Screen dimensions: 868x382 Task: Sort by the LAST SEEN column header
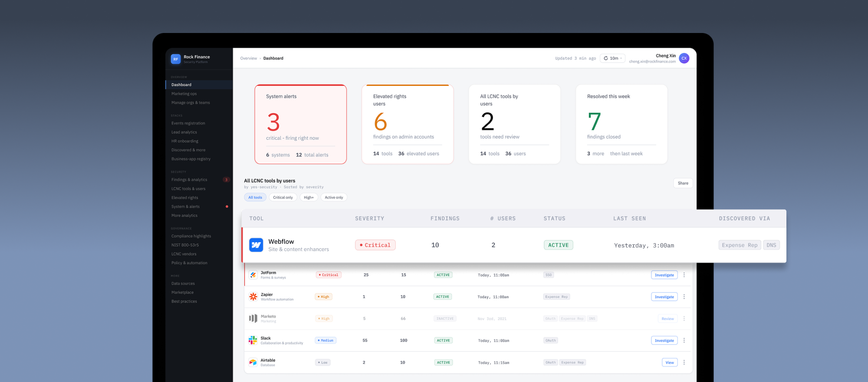pyautogui.click(x=629, y=218)
